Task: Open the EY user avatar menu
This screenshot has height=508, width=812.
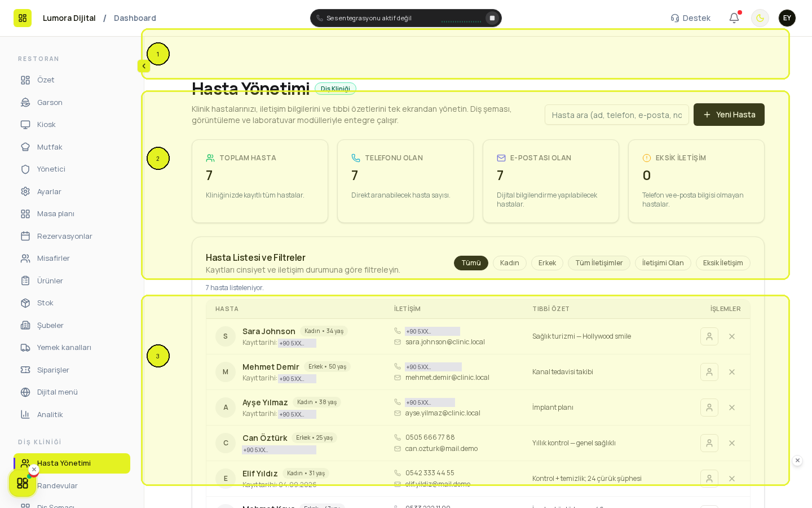Action: [787, 18]
